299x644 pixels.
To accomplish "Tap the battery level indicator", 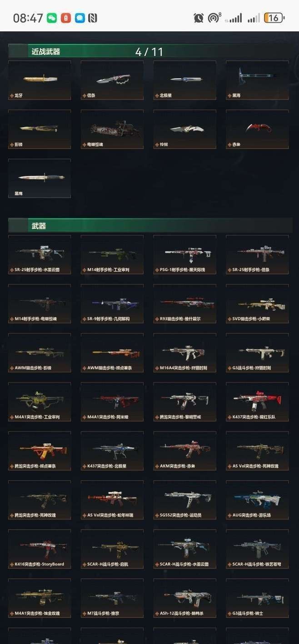I will pyautogui.click(x=274, y=18).
